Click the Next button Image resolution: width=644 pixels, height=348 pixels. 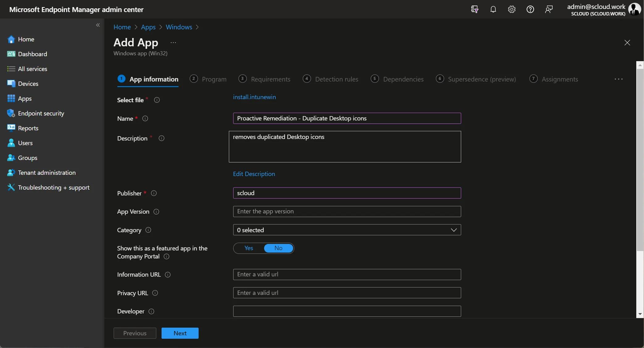click(180, 333)
